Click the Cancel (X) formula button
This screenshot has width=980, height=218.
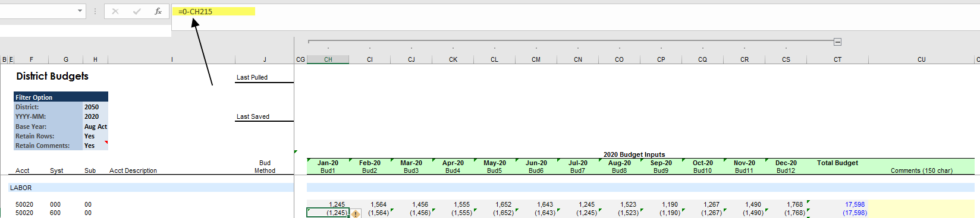pyautogui.click(x=115, y=11)
